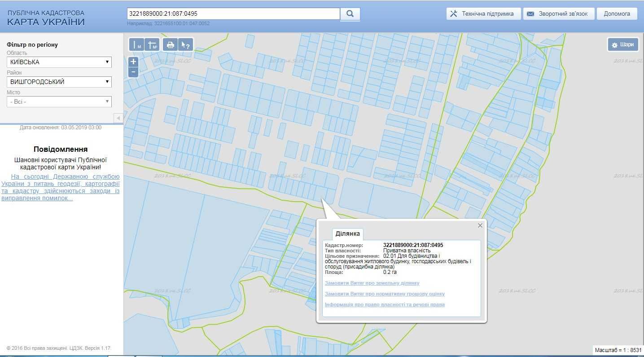Open Інформація про право власності link

click(x=385, y=304)
